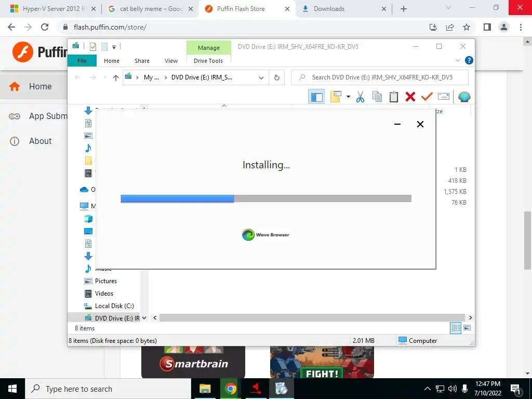Click the chevron next to DVD Drive (E:) IR
532x399 pixels.
[144, 318]
